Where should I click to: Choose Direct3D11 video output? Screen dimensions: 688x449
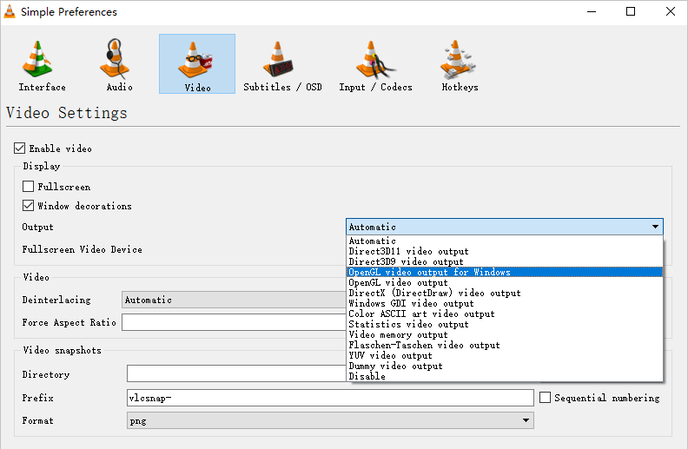pyautogui.click(x=505, y=251)
